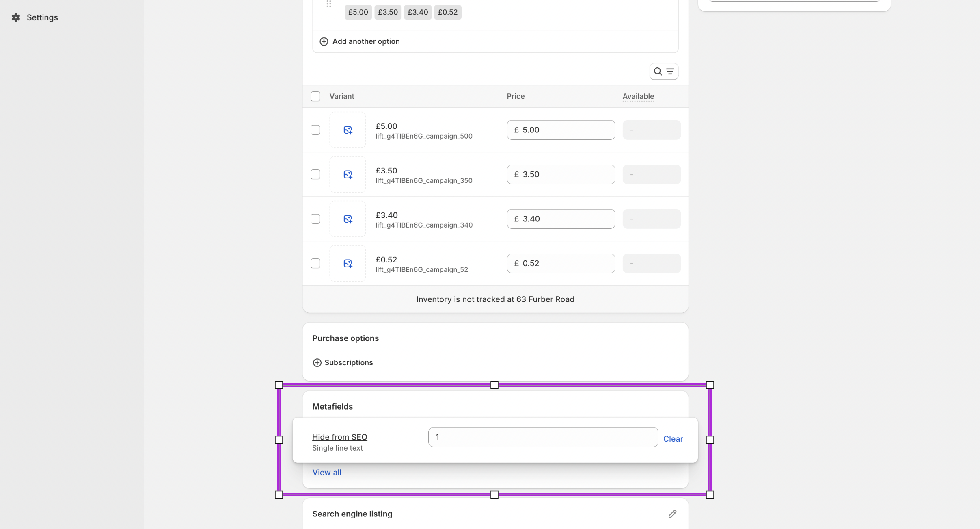
Task: Clear the Hide from SEO metafield
Action: 673,439
